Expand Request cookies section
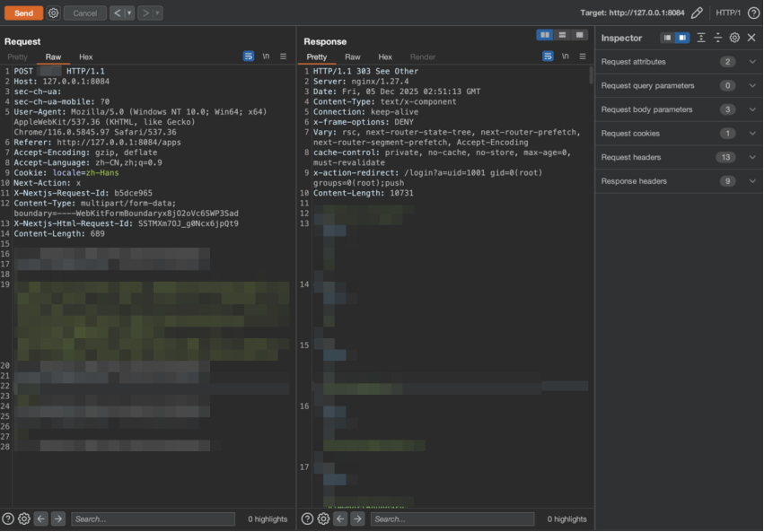The image size is (764, 532). coord(678,134)
